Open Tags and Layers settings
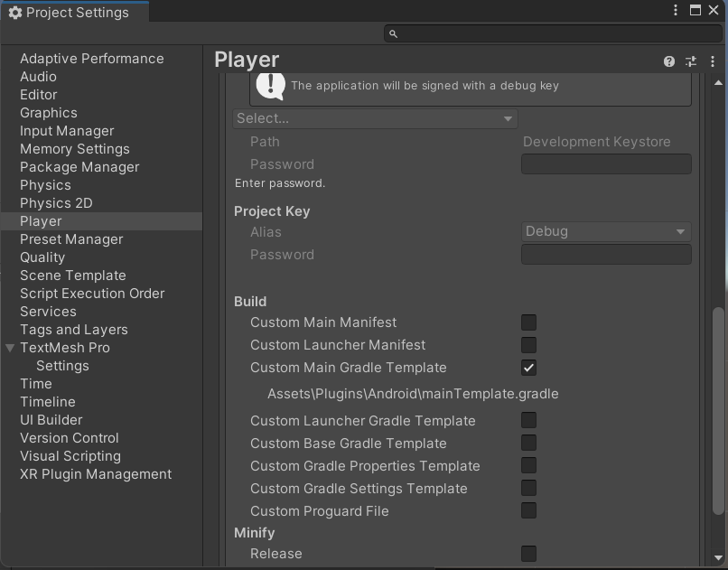 [x=74, y=330]
